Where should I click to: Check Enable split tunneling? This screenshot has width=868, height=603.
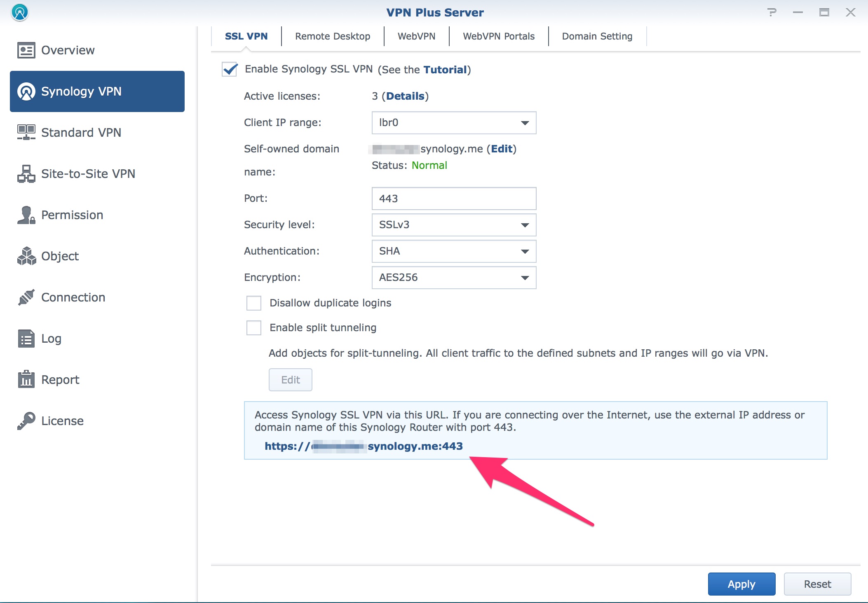pyautogui.click(x=254, y=328)
